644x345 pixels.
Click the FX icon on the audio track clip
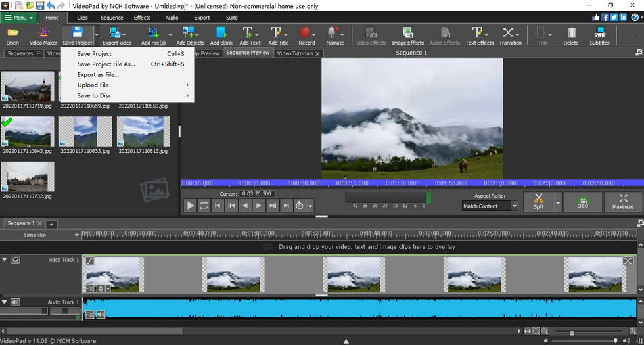[89, 315]
